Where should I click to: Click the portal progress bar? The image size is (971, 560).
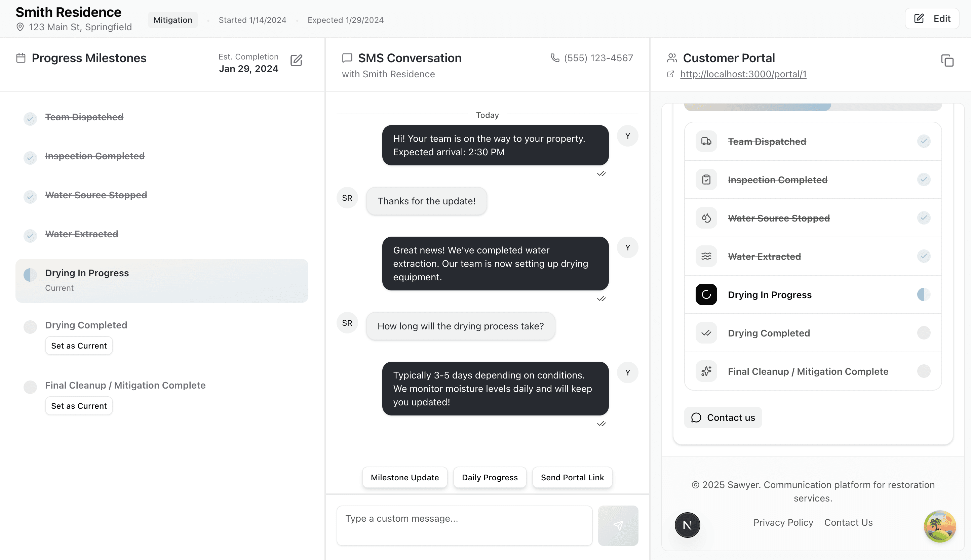tap(813, 107)
